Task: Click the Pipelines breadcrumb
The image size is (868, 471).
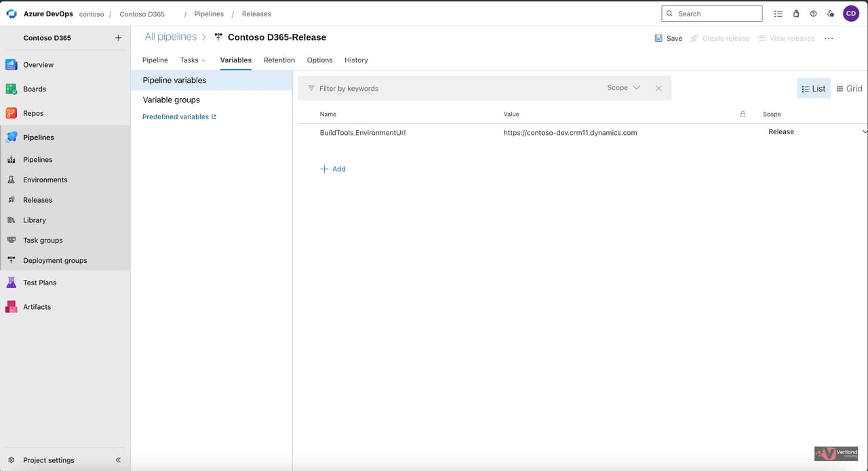Action: coord(209,14)
